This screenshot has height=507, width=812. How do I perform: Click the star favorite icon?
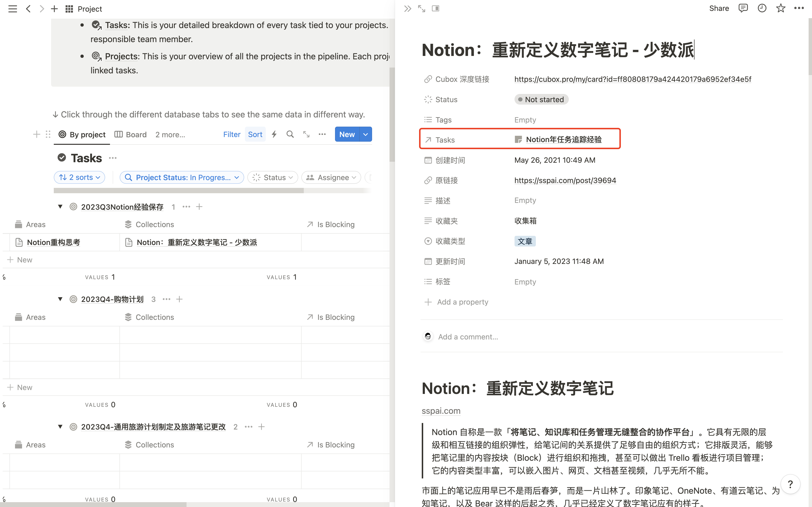(781, 8)
